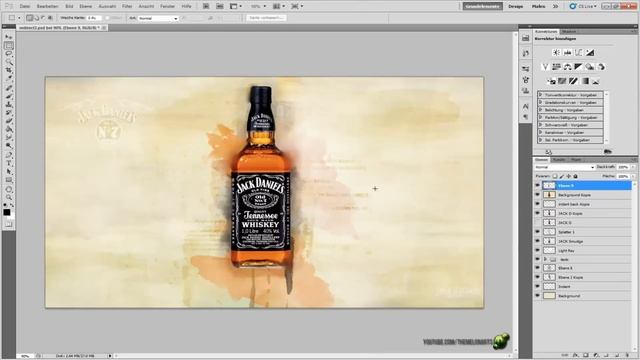Viewport: 640px width, 360px height.
Task: Click the Grundelemente workspace button
Action: click(482, 6)
